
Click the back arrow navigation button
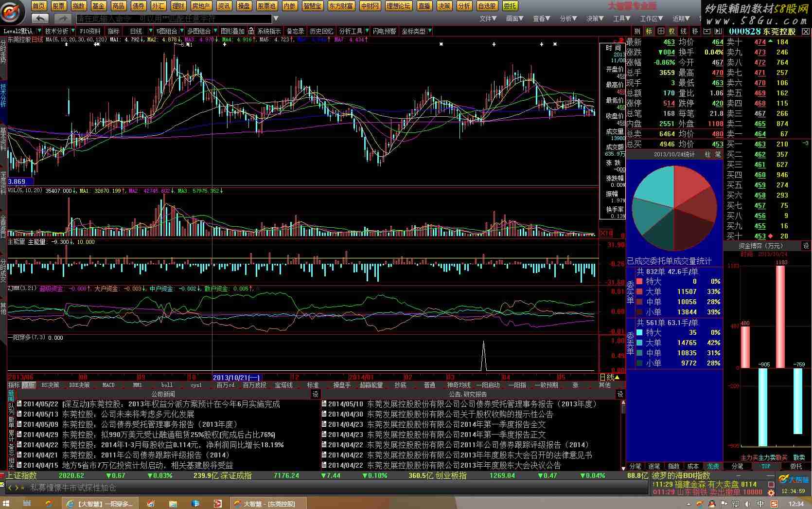point(40,18)
